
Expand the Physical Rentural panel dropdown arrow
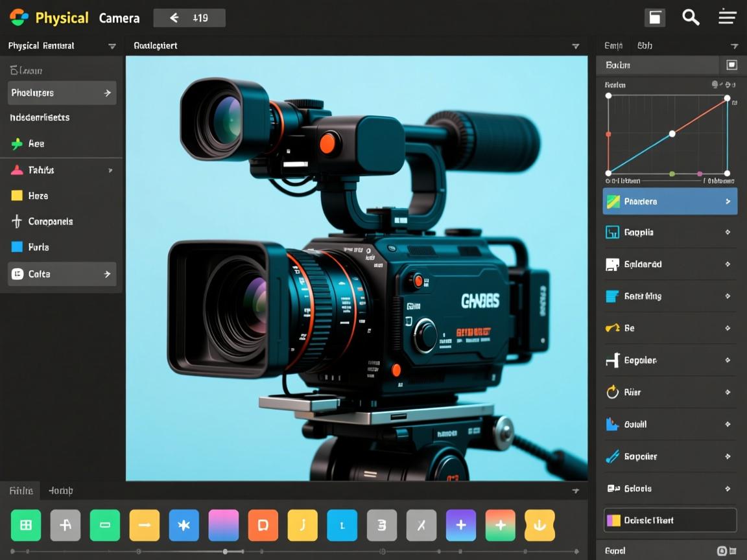click(112, 46)
